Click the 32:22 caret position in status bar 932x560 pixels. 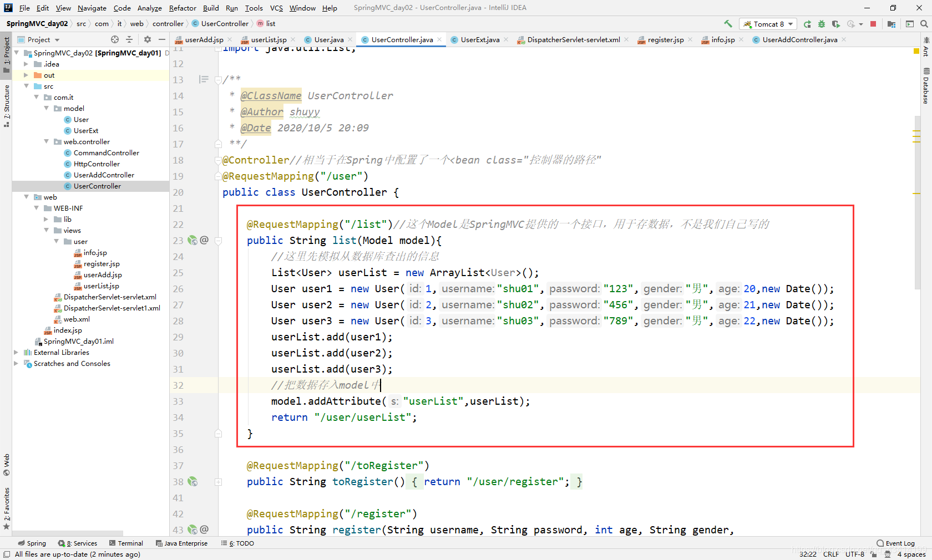[808, 554]
